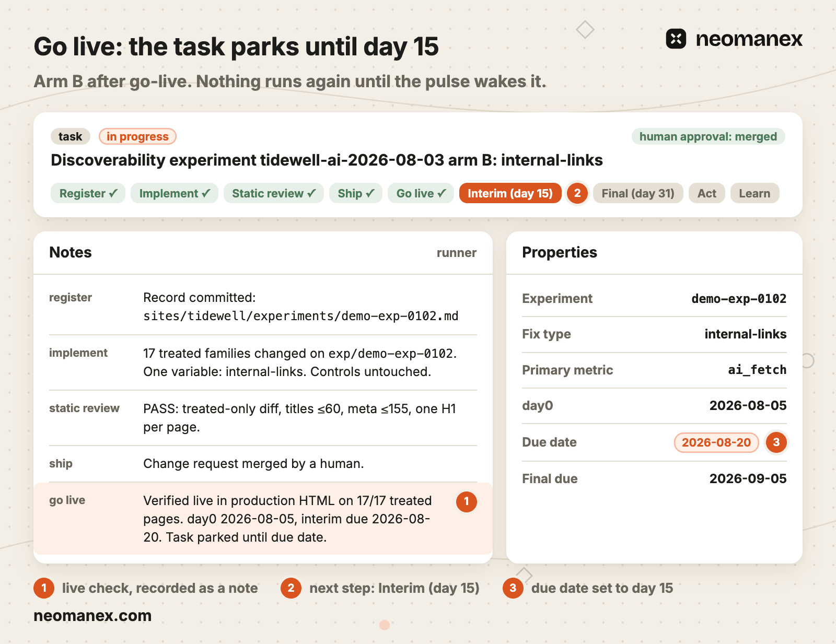Viewport: 836px width, 644px height.
Task: Click the Notes panel heading
Action: 71,252
